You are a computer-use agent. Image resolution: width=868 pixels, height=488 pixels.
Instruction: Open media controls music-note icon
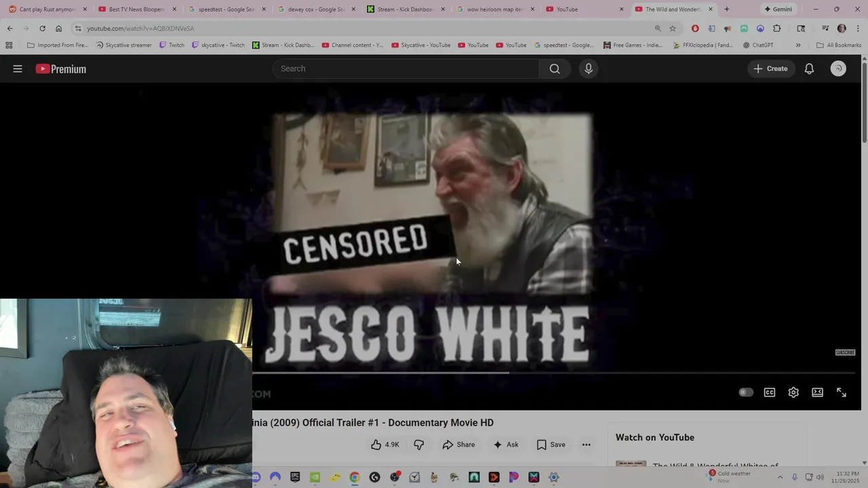tap(825, 28)
